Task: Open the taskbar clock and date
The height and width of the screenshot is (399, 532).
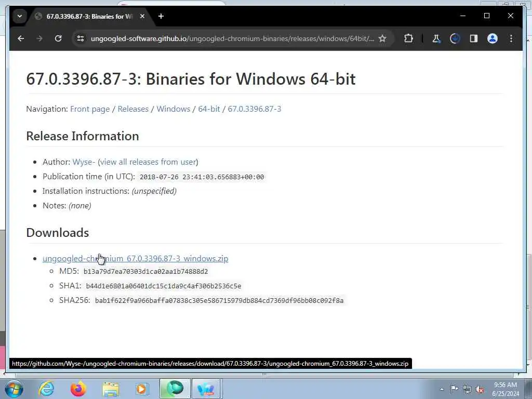Action: point(506,389)
